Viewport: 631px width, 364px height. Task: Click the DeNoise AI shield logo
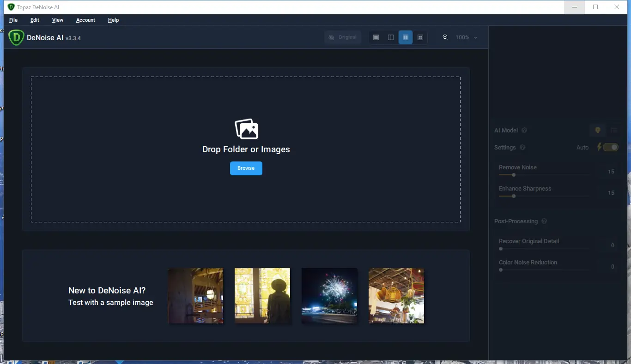click(16, 37)
